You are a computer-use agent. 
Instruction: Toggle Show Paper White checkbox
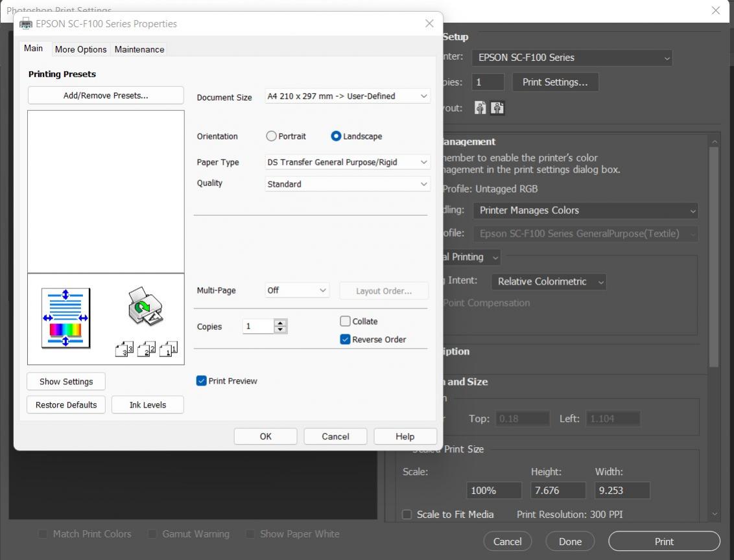pyautogui.click(x=250, y=534)
